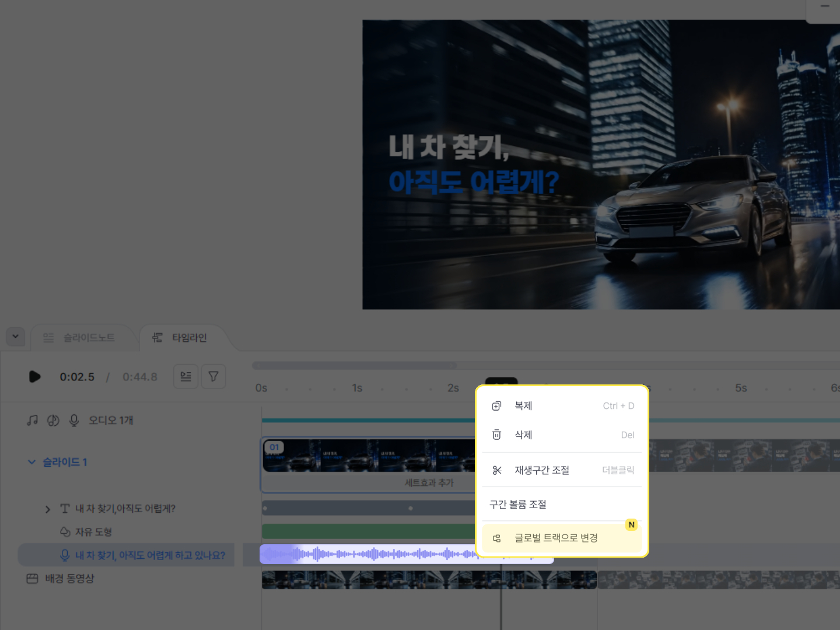
Task: Click the teal audio track bar
Action: coord(369,420)
